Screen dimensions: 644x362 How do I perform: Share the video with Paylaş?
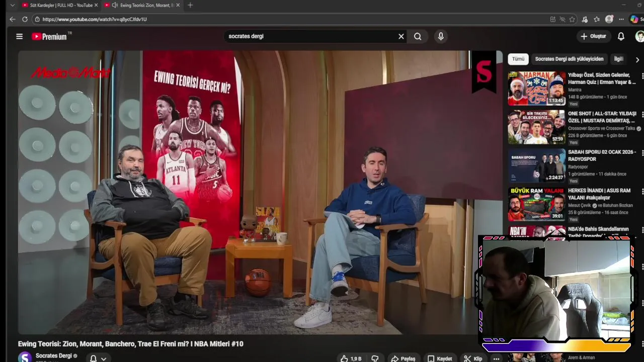pyautogui.click(x=403, y=358)
